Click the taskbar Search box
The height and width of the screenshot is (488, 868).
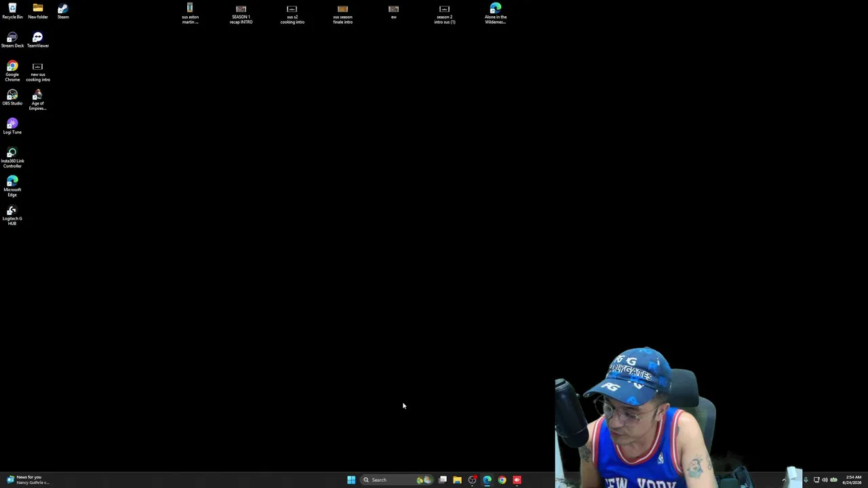(397, 480)
